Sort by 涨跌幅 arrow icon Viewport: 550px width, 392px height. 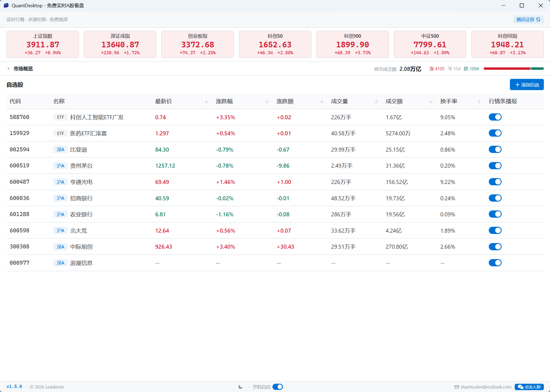pos(267,101)
